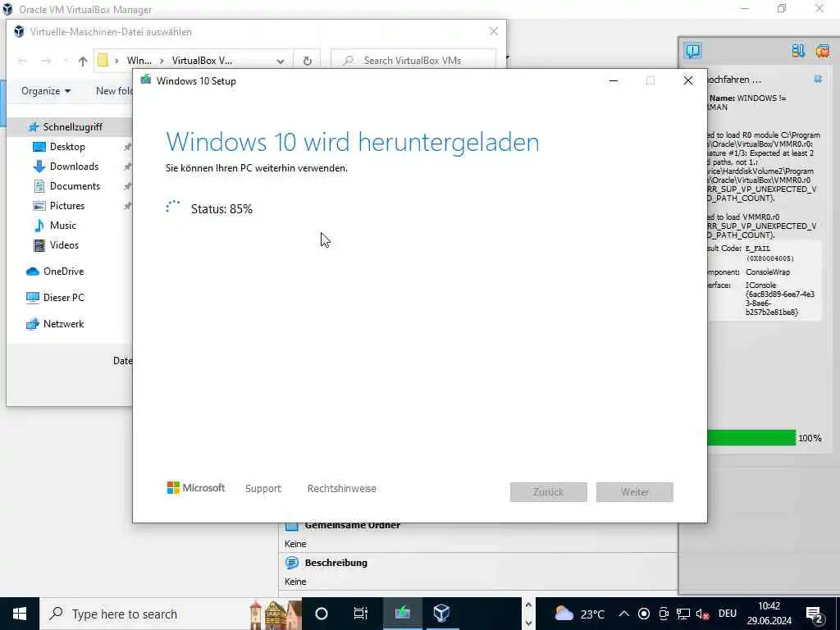
Task: Dismiss the hochfahren error notification
Action: tap(818, 80)
